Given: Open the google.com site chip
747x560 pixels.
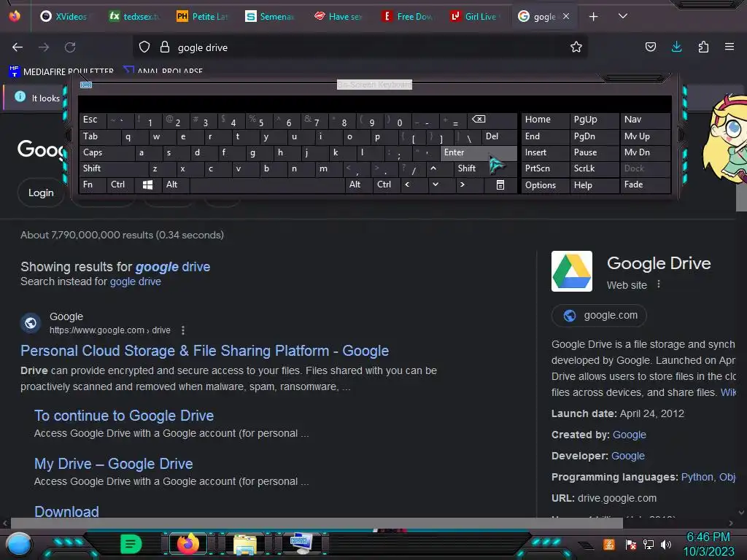Looking at the screenshot, I should (x=600, y=315).
